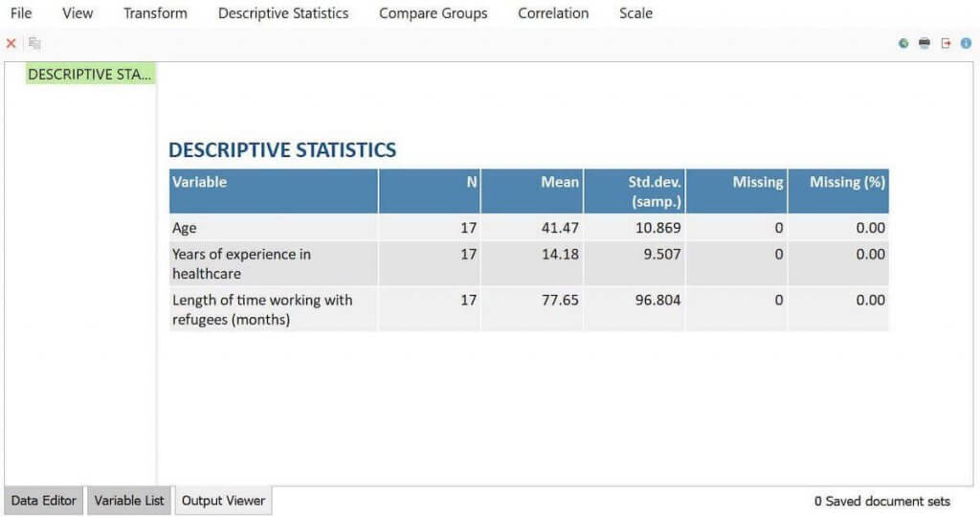Open the Descriptive Statistics menu
This screenshot has height=517, width=980.
283,13
